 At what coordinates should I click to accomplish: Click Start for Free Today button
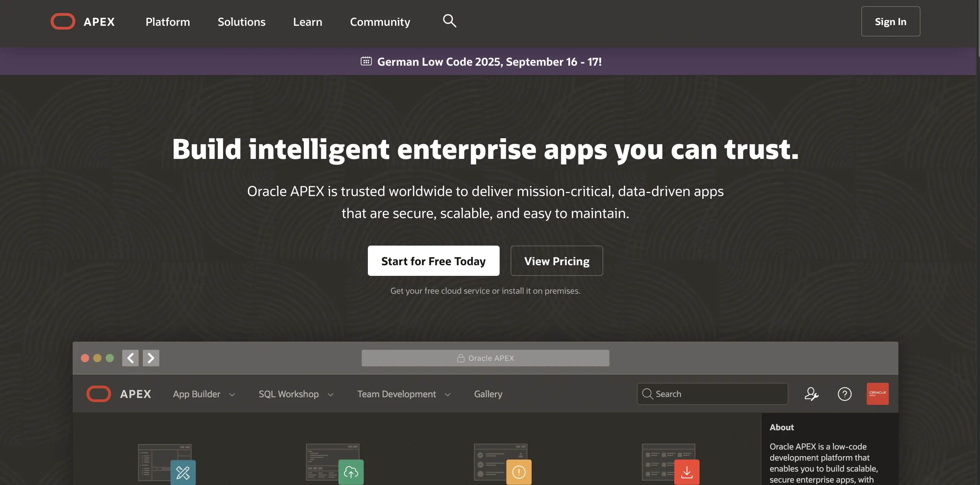coord(433,261)
